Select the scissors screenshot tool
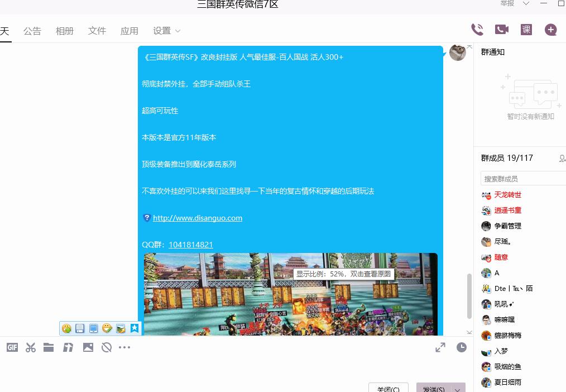This screenshot has width=566, height=392. pos(31,347)
